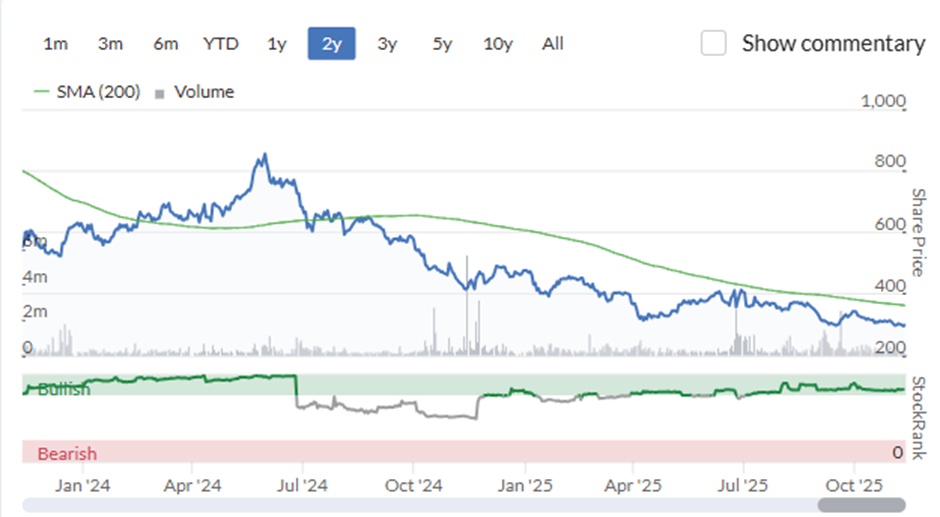Click the 800 price axis value
Screen dimensions: 940x517
[x=890, y=161]
